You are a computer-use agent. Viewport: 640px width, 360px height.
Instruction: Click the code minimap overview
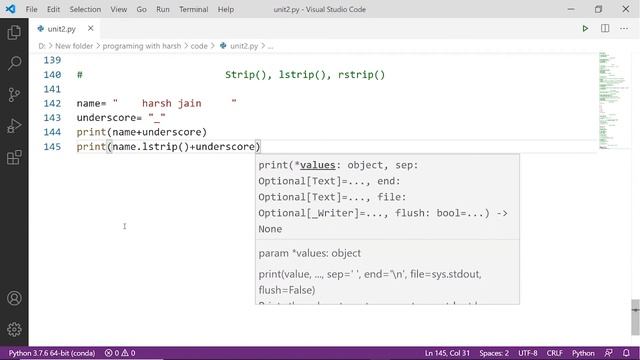pyautogui.click(x=613, y=100)
